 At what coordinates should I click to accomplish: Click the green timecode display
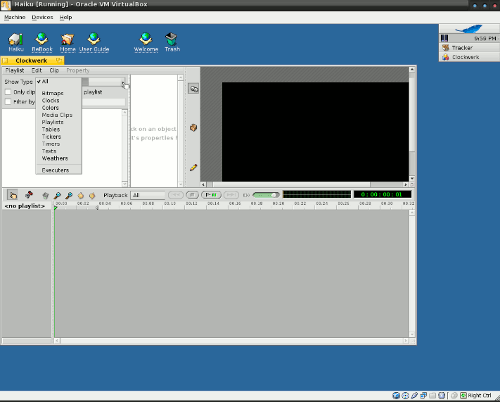(x=382, y=194)
